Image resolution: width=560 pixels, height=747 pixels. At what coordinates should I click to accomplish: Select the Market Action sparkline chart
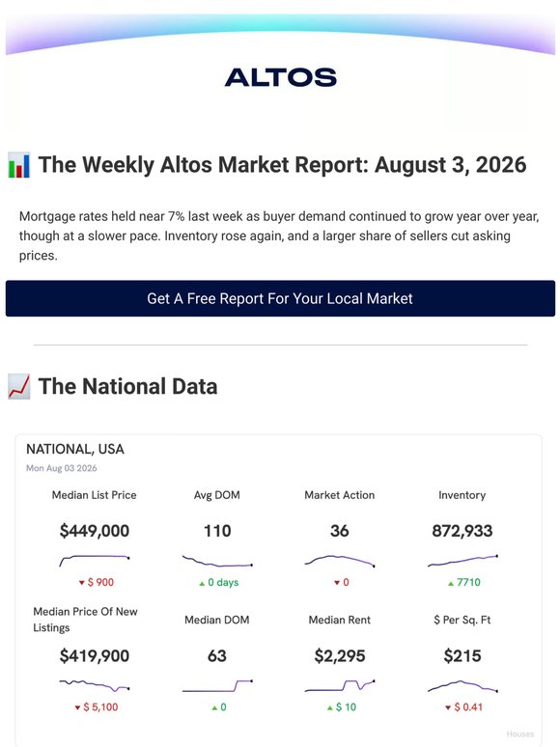pyautogui.click(x=339, y=561)
